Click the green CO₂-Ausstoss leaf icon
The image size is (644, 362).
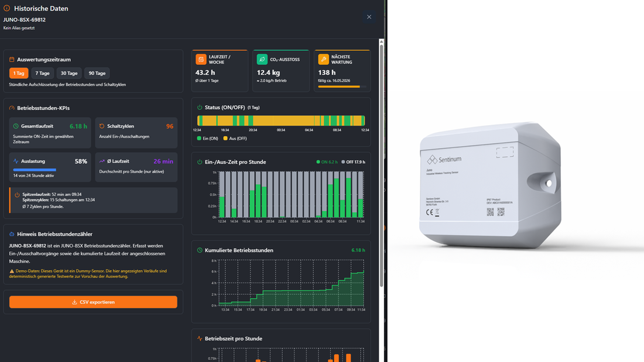[x=262, y=60]
